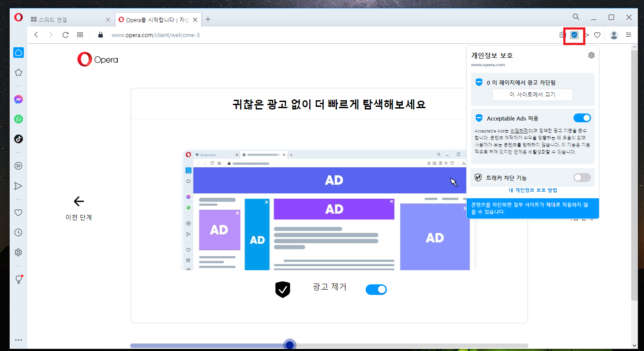Go back with the toolbar back arrow
The width and height of the screenshot is (644, 351).
coord(36,35)
